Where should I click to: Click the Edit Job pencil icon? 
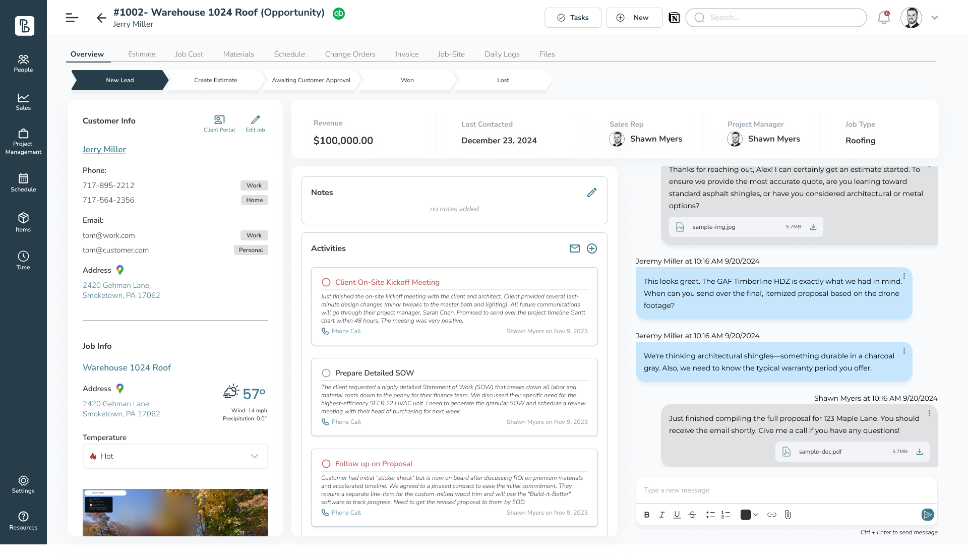point(255,120)
